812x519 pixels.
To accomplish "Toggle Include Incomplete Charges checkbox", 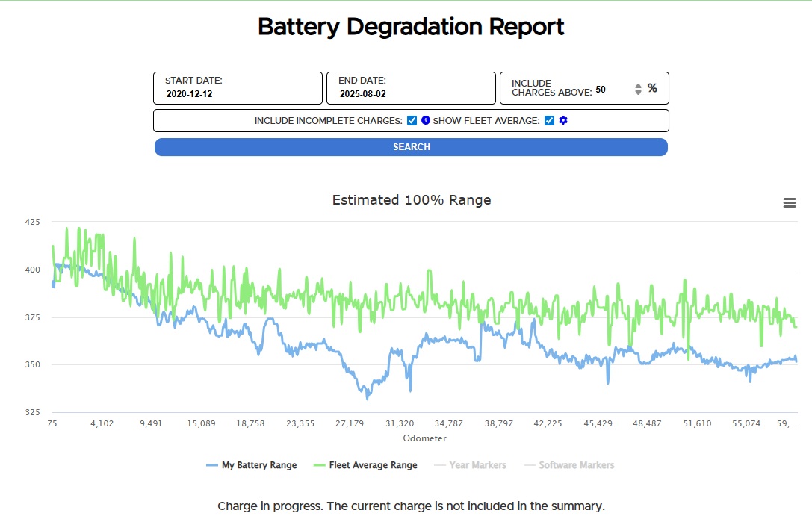I will click(x=412, y=120).
